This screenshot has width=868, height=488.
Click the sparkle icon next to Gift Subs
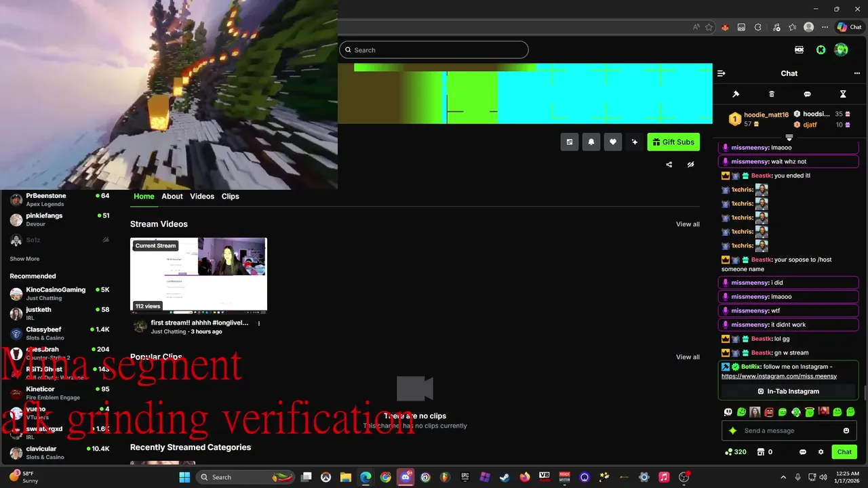(635, 142)
